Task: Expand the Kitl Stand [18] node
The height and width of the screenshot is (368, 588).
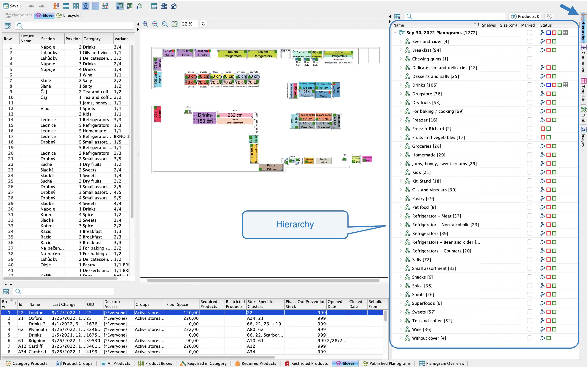Action: pyautogui.click(x=401, y=181)
